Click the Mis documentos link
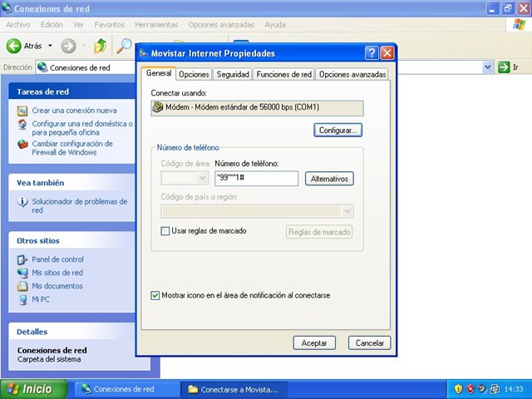Image resolution: width=532 pixels, height=399 pixels. click(x=57, y=286)
